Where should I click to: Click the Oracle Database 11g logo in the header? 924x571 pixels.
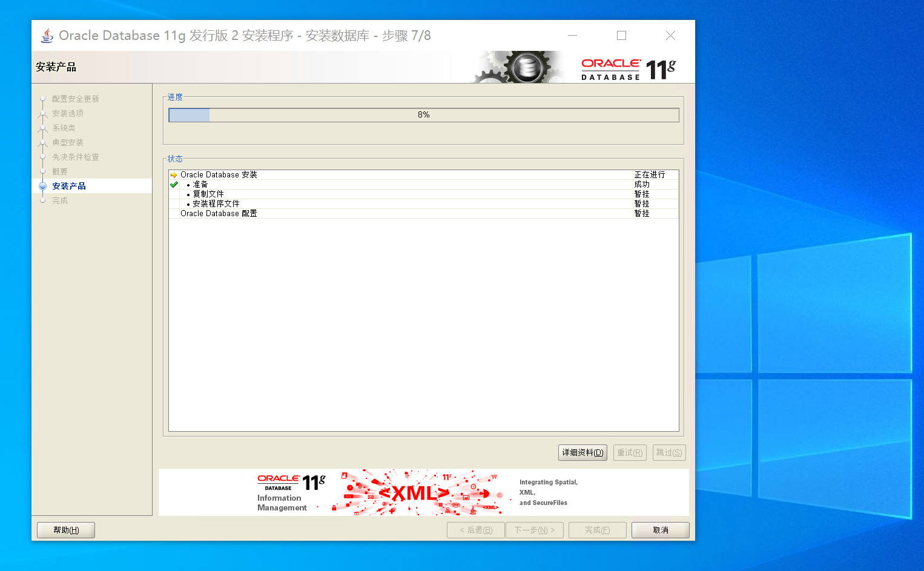tap(628, 69)
